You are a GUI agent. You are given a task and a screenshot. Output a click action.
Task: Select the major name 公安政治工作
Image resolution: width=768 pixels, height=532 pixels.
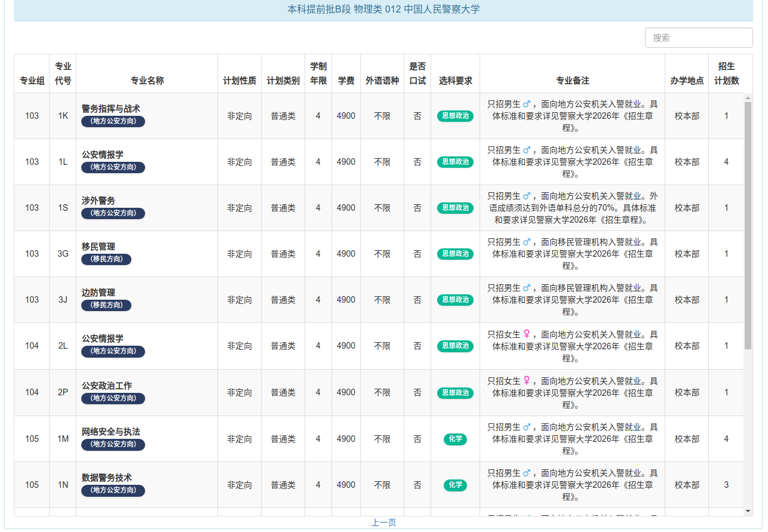107,386
